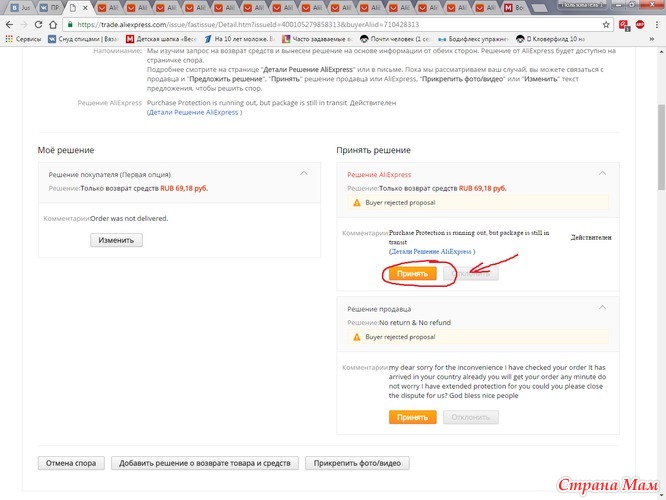Open Детали Решение AliExpress link in comments
Image resolution: width=666 pixels, height=500 pixels.
point(432,251)
